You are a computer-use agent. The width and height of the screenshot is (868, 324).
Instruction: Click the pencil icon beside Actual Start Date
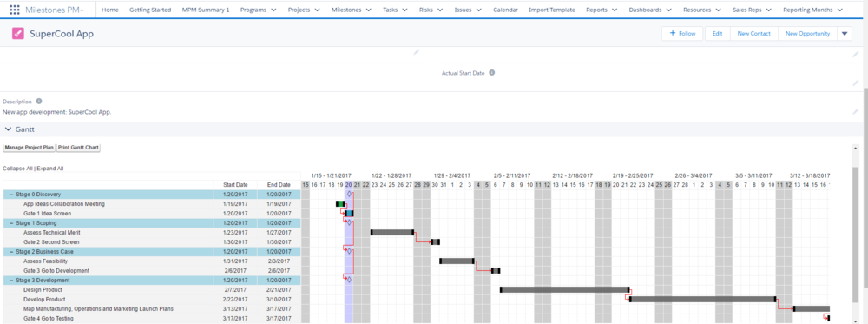point(855,83)
